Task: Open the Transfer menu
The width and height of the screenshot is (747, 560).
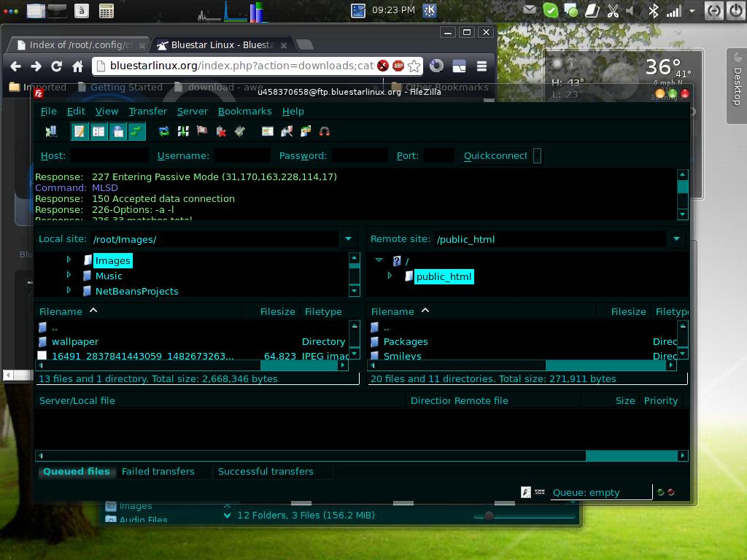Action: click(147, 112)
